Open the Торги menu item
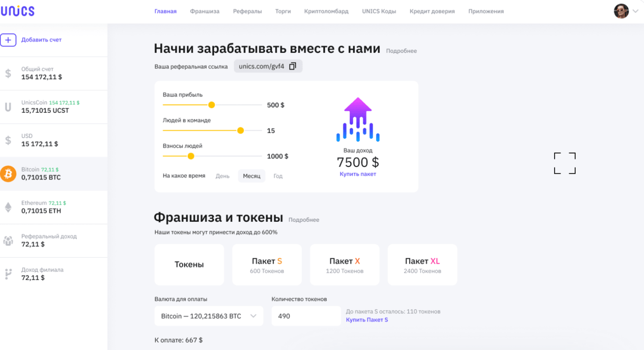 [283, 11]
